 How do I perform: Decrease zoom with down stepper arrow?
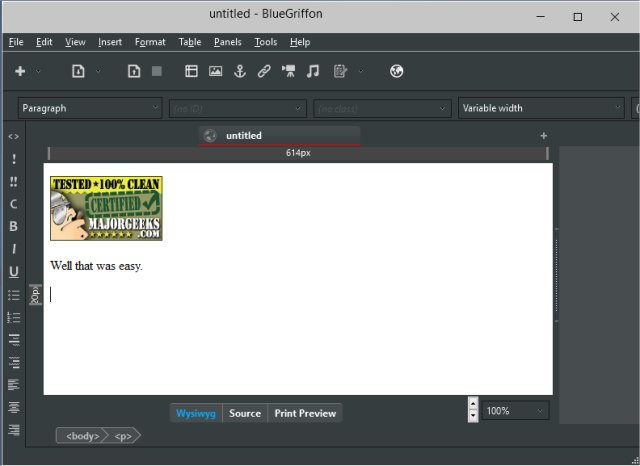click(x=473, y=416)
